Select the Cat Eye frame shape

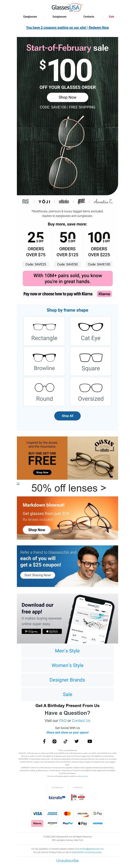pyautogui.click(x=91, y=331)
